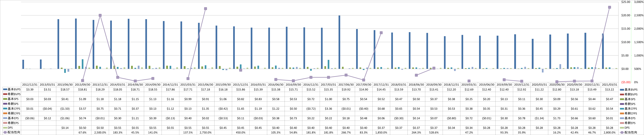Viewport: 644px width, 135px height.
Task: Click the 基本BVPS cell showing $11.22
Action: click(x=539, y=89)
